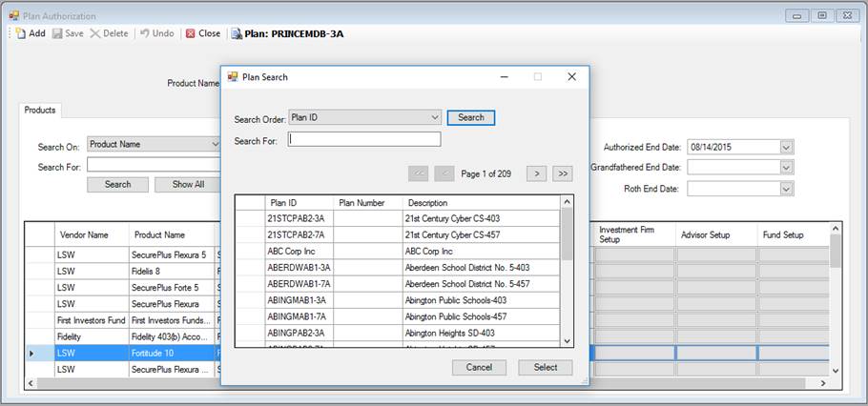This screenshot has height=406, width=868.
Task: Click the Show All button
Action: point(188,184)
